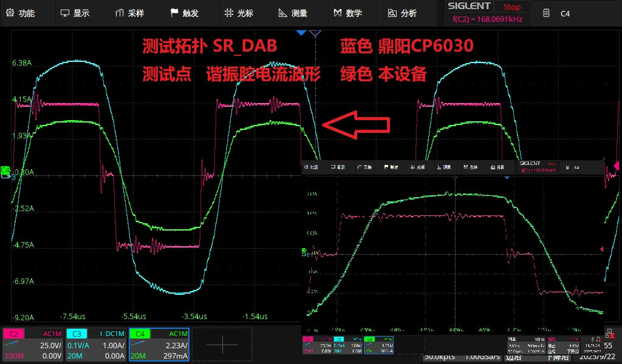Click the C4 trigger source indicator icon
Screen dimensions: 622x364
click(546, 13)
